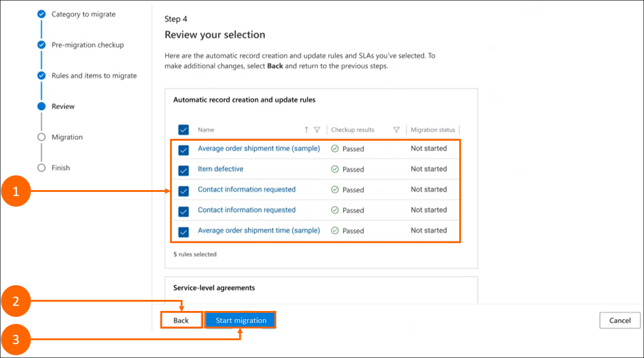Go to the Pre-migration checkup step label
This screenshot has height=358, width=644.
(88, 45)
